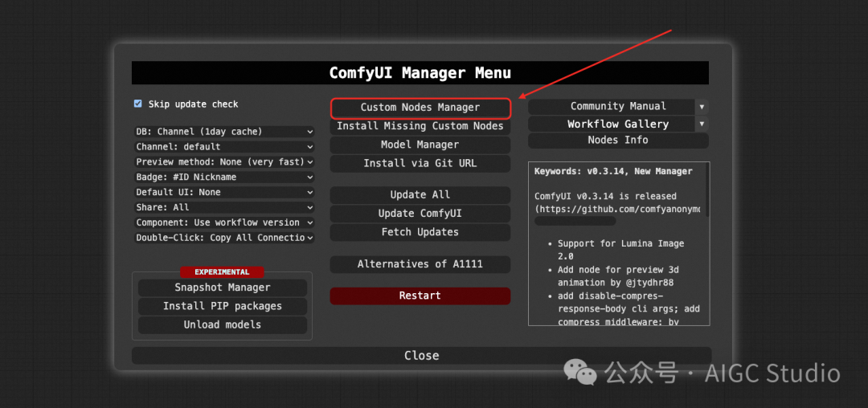This screenshot has height=408, width=868.
Task: Click the Nodes Info button
Action: point(618,141)
